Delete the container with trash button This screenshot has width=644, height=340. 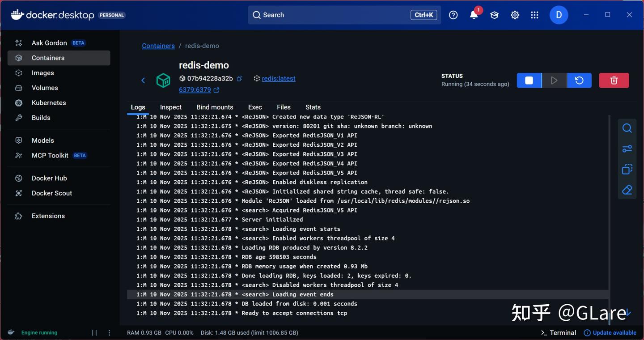coord(614,81)
